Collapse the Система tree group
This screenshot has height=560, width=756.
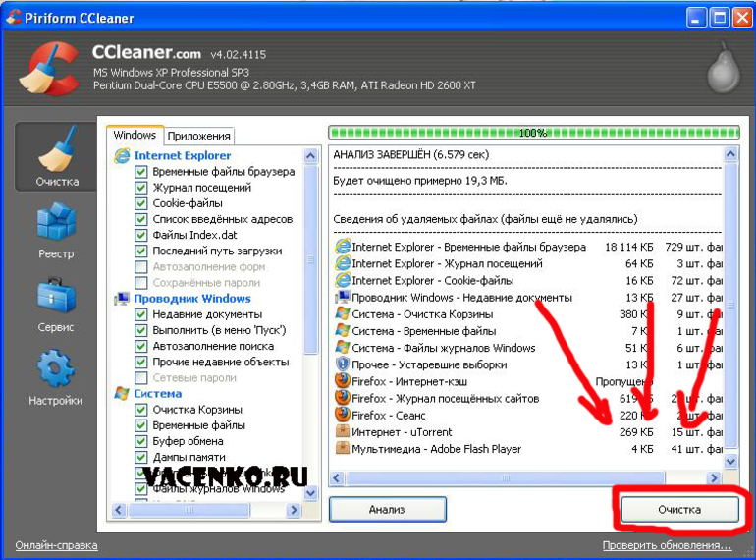(x=158, y=394)
